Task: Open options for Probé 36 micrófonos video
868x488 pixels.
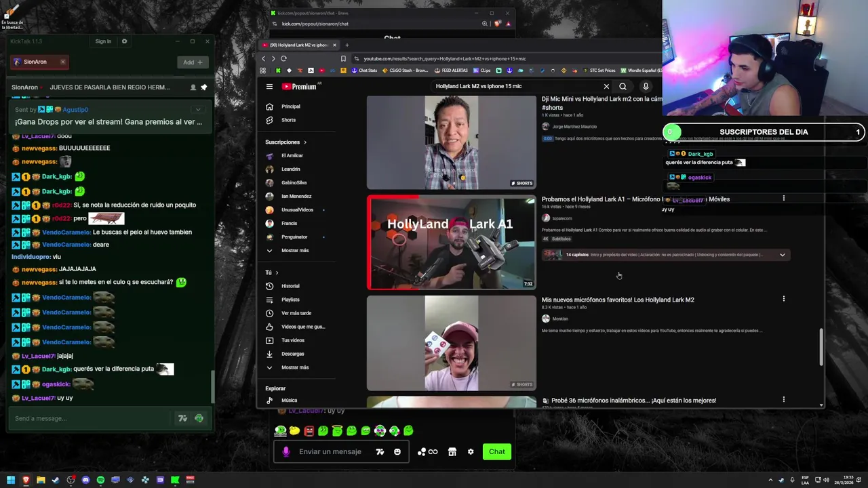Action: click(783, 400)
